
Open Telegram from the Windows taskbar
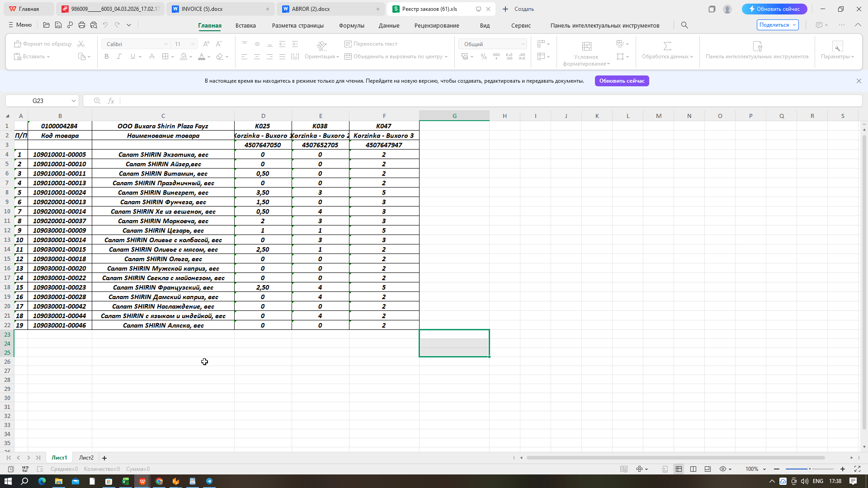pos(209,481)
